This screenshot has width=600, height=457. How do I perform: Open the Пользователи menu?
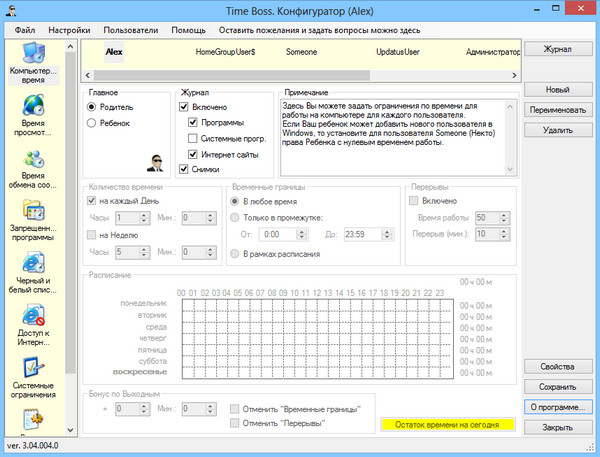[131, 30]
